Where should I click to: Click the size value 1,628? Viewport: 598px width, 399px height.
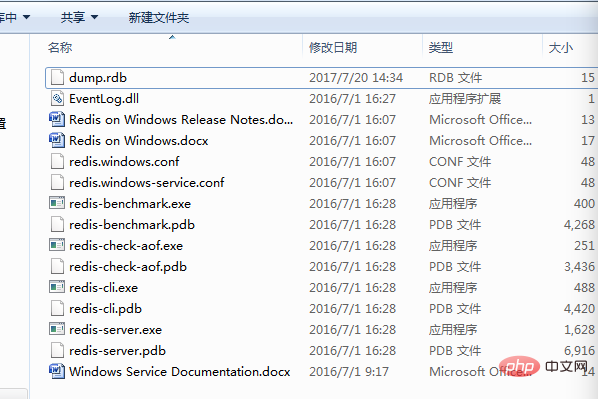tap(579, 330)
